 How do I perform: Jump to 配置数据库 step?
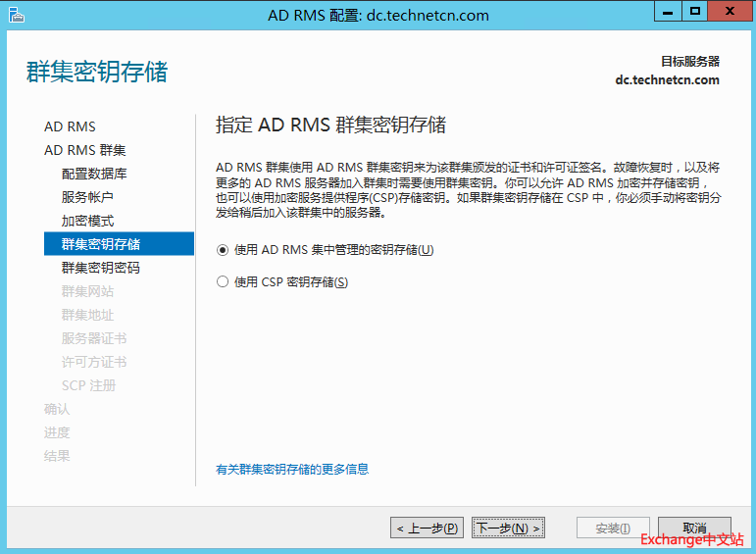click(x=94, y=174)
